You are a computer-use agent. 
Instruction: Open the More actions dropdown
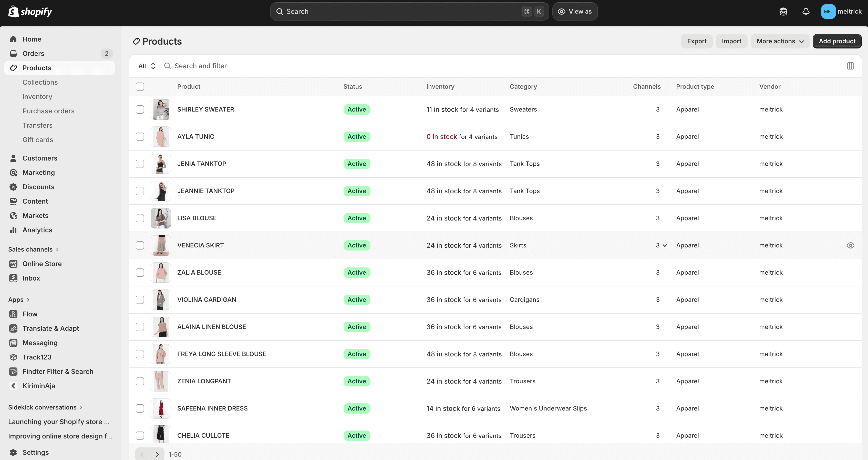780,41
